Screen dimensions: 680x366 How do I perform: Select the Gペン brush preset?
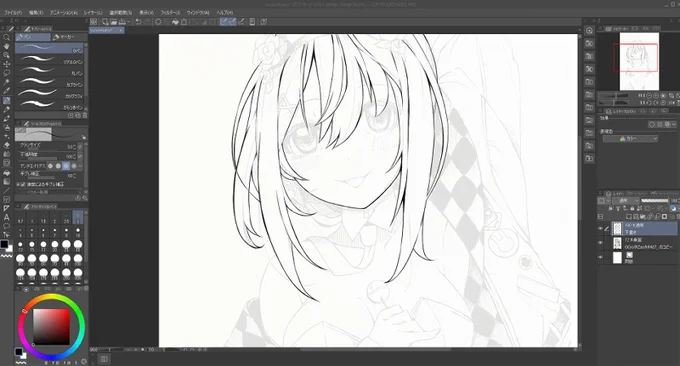pos(49,48)
